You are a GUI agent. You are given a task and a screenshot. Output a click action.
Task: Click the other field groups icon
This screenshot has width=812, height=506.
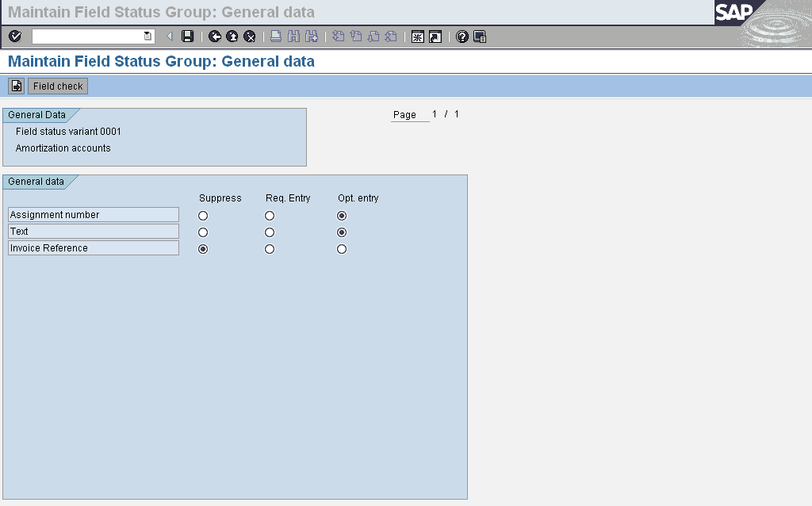pyautogui.click(x=16, y=86)
